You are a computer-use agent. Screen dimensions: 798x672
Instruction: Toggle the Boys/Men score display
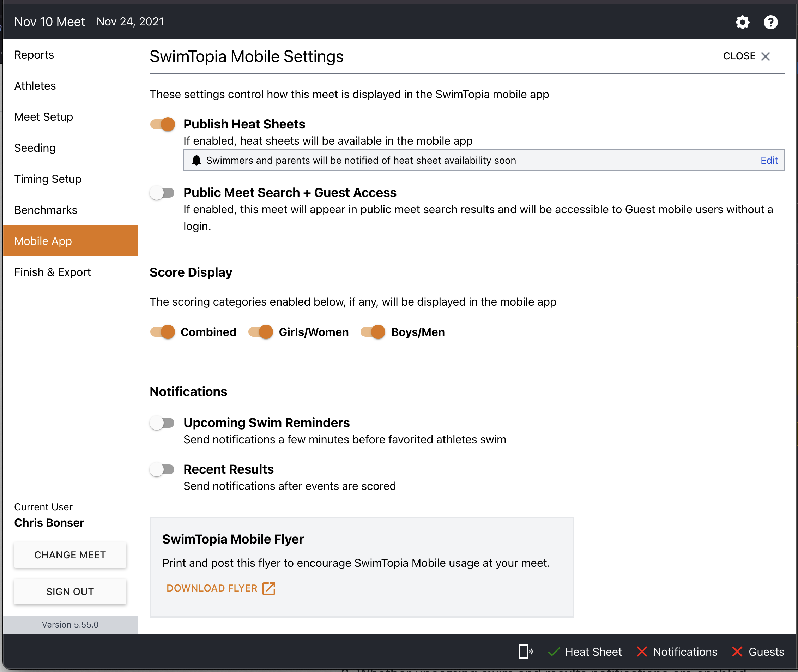(373, 332)
